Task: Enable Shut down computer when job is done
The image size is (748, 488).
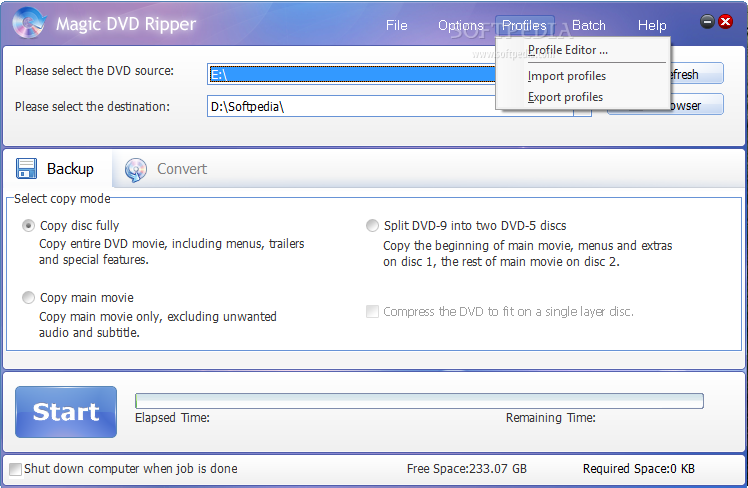Action: [x=15, y=469]
